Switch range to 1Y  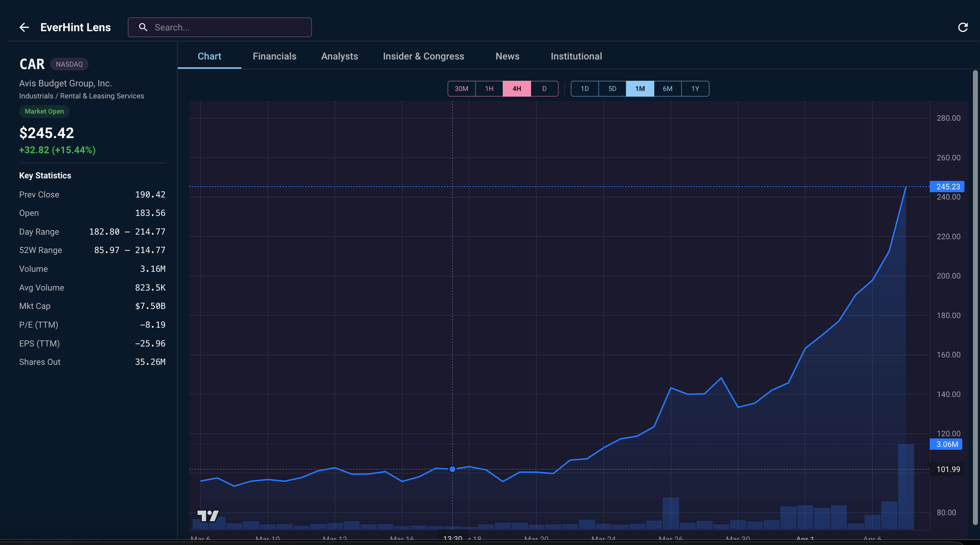pos(695,89)
